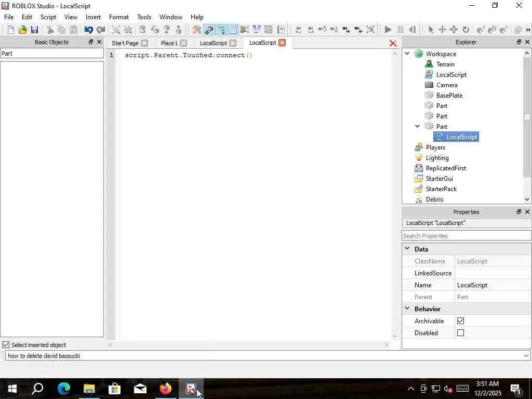The height and width of the screenshot is (399, 532).
Task: Undock the Properties panel
Action: click(x=518, y=211)
